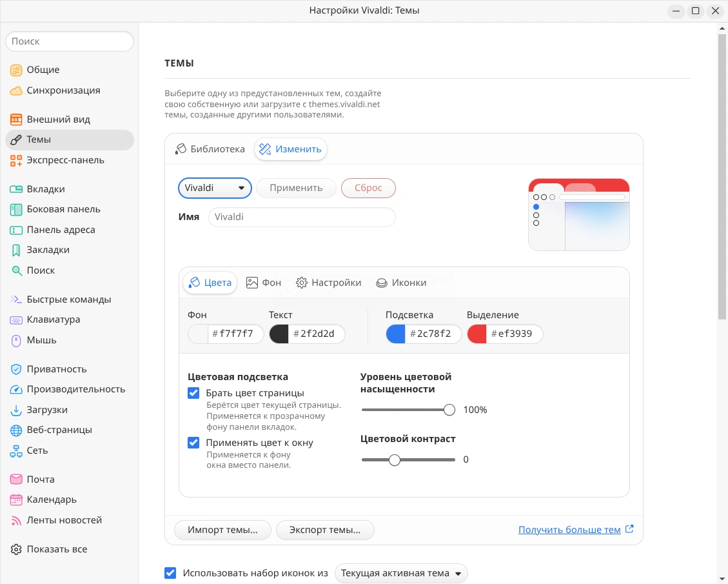This screenshot has height=584, width=728.
Task: Open Закладки bookmark icon in sidebar
Action: pos(16,250)
